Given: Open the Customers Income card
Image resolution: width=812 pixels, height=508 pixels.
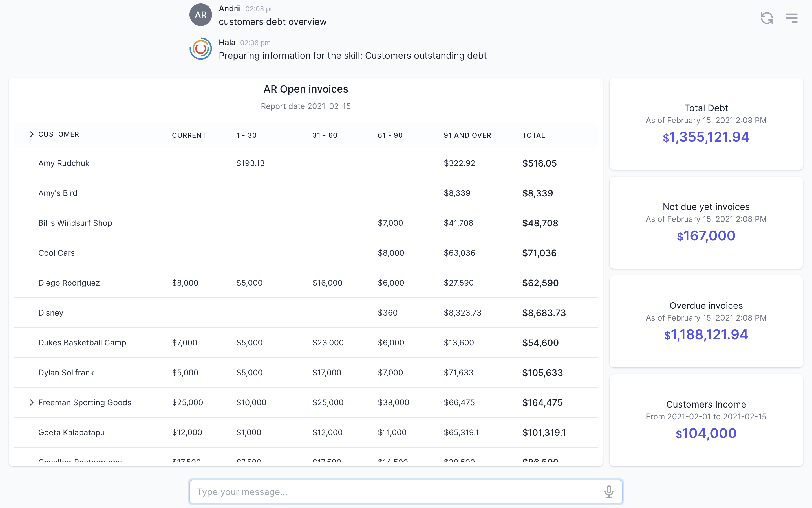Looking at the screenshot, I should tap(706, 420).
